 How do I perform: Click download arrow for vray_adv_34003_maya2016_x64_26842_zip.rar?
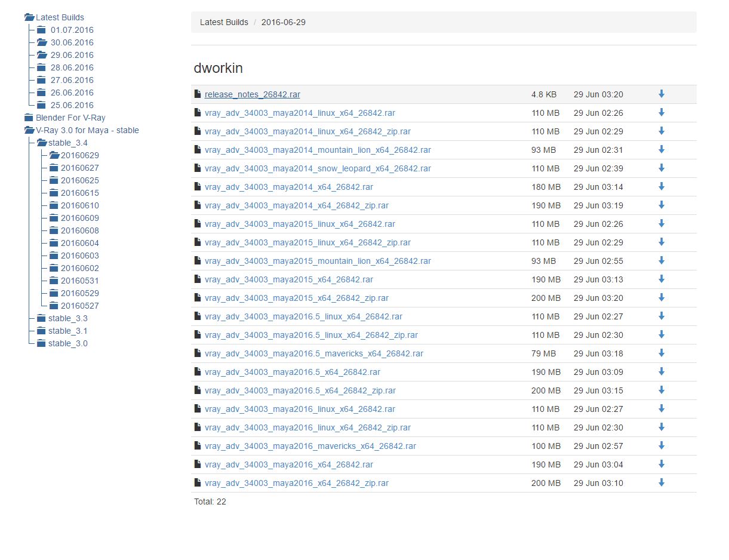662,483
